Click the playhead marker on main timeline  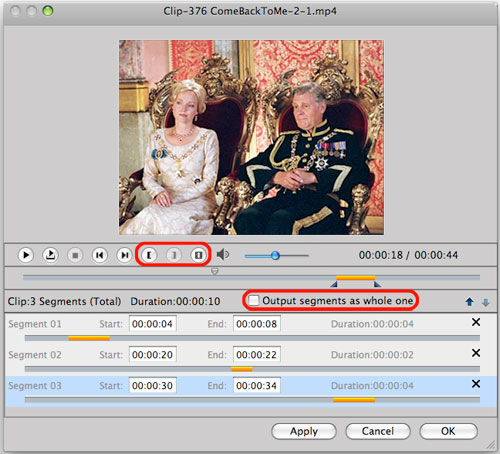215,271
